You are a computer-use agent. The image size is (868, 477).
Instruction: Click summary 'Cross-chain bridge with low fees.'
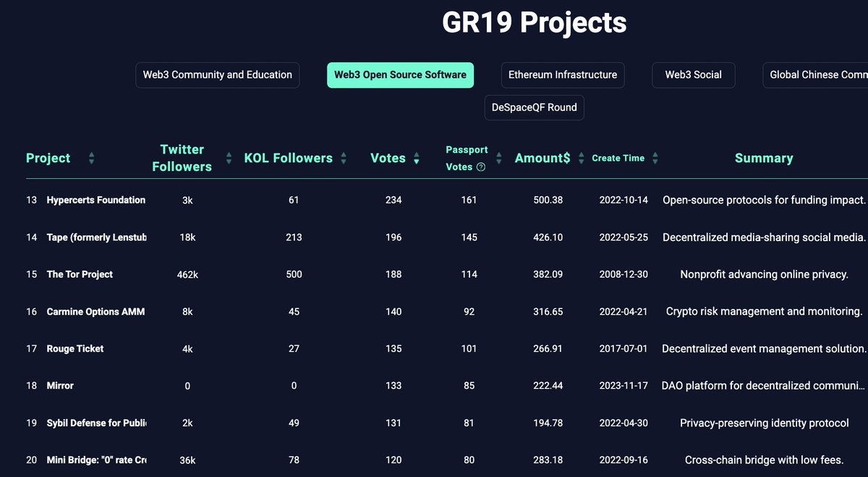765,460
